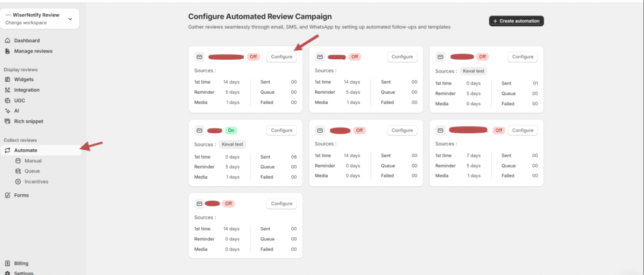Click the Keval test source tag in top-right card
This screenshot has height=275, width=644.
(474, 71)
